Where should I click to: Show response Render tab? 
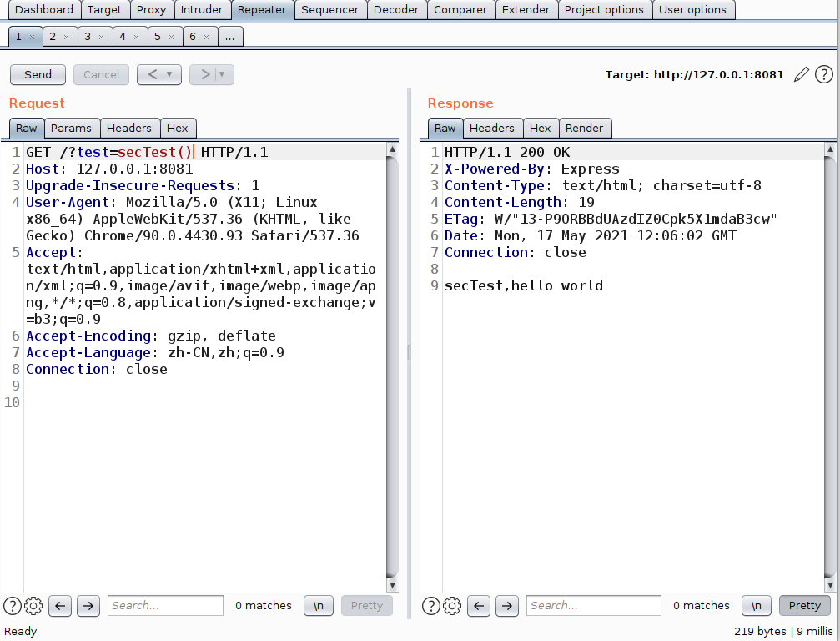585,128
